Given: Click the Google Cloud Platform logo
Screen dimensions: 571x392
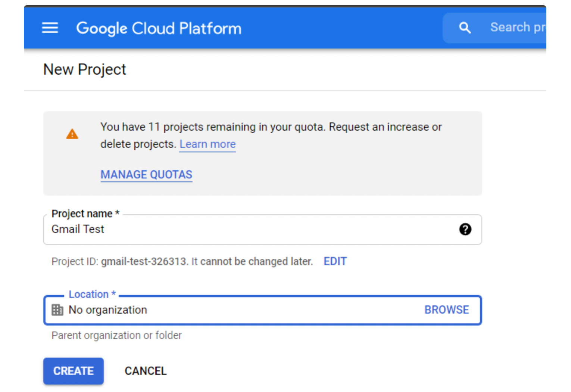Looking at the screenshot, I should point(159,28).
